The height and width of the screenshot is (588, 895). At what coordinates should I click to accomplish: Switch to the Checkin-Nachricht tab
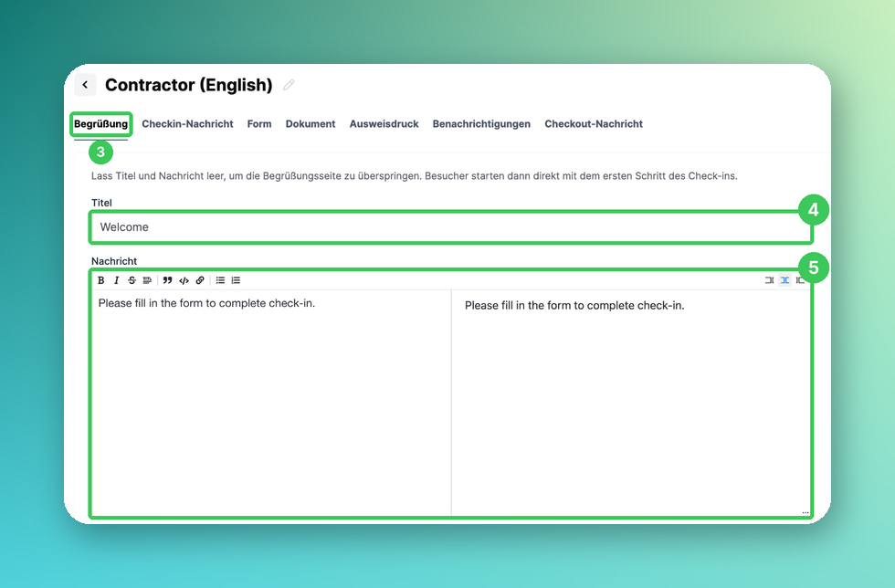[x=187, y=124]
